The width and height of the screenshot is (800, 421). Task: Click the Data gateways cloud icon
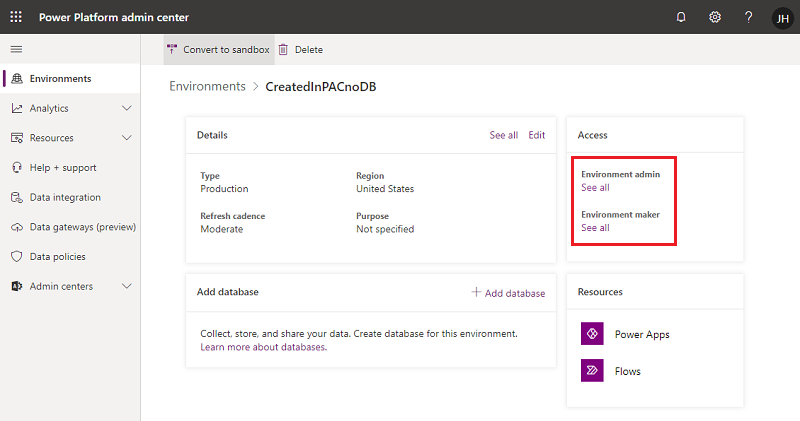(17, 227)
